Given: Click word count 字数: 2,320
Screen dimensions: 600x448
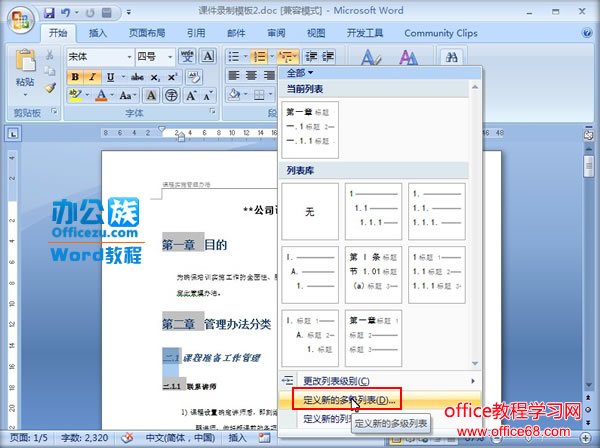Looking at the screenshot, I should click(85, 438).
